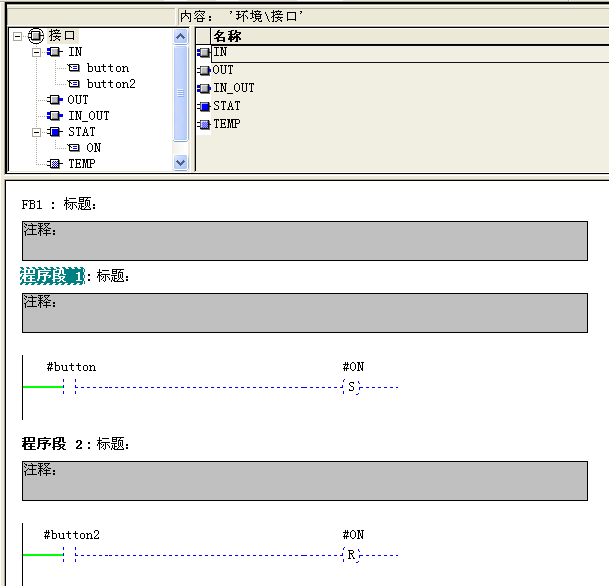Click the IN_OUT icon in the interface tree
609x586 pixels.
tap(55, 116)
